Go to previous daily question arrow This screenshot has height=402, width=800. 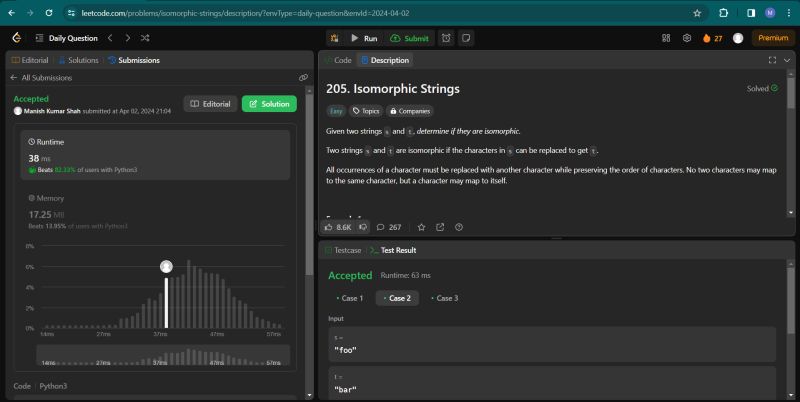tap(110, 38)
